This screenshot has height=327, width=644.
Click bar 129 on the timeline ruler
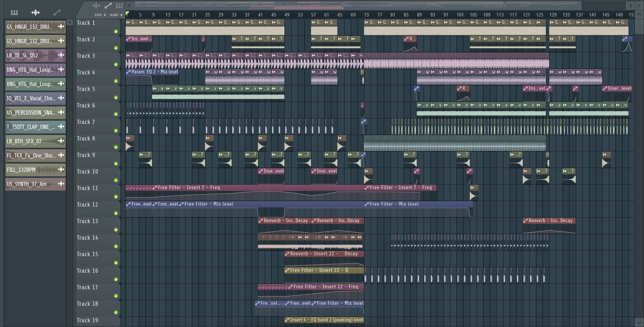pyautogui.click(x=553, y=15)
